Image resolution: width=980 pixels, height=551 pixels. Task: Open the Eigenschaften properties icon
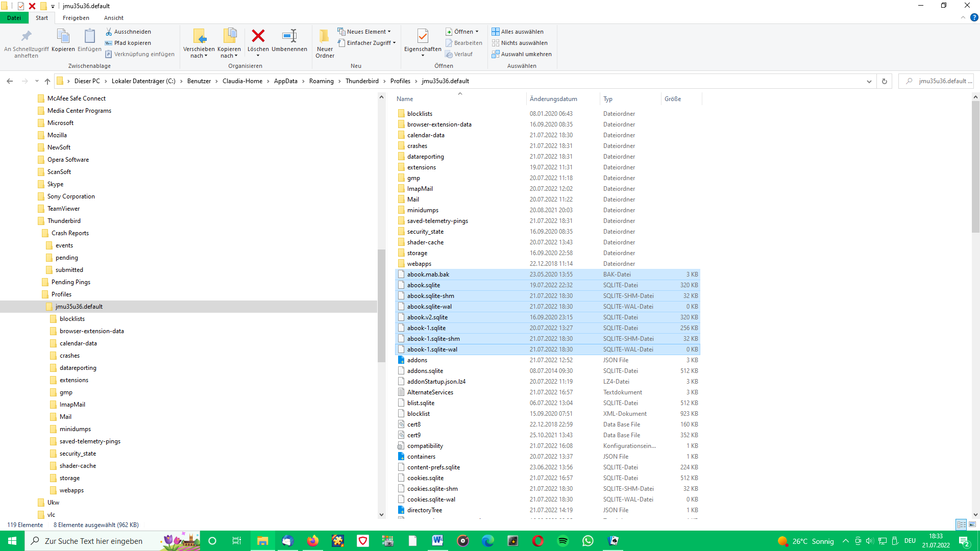[x=423, y=36]
